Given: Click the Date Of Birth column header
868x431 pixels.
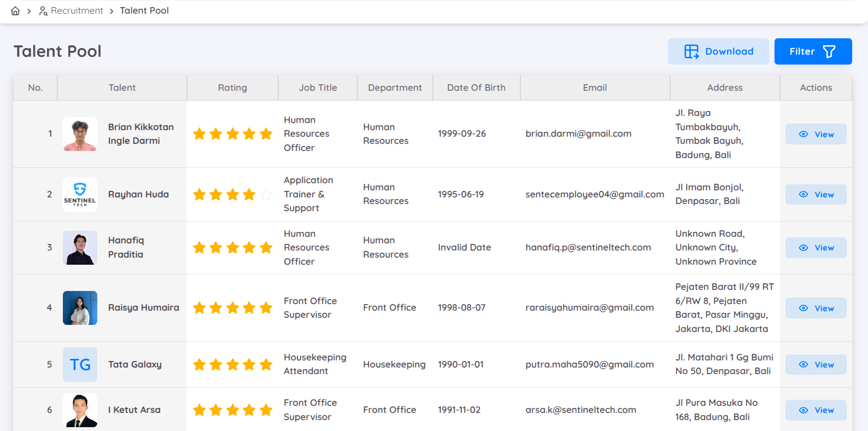Looking at the screenshot, I should click(476, 88).
